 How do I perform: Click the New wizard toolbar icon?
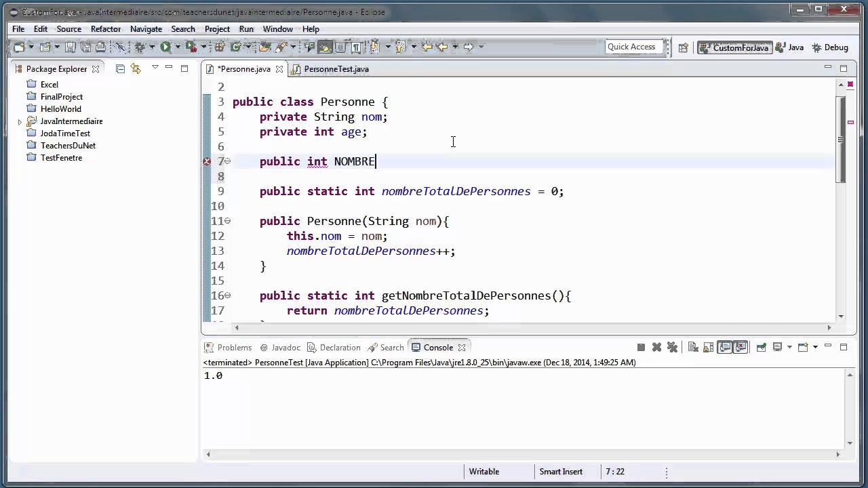coord(18,47)
